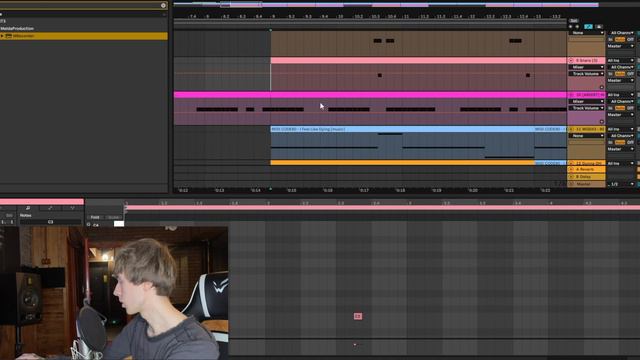
Task: Set the 8 Snare track monitor to Off
Action: click(x=630, y=74)
